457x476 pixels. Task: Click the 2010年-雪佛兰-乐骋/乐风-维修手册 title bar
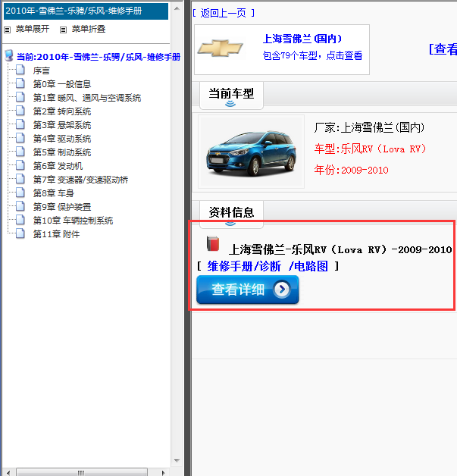[86, 11]
